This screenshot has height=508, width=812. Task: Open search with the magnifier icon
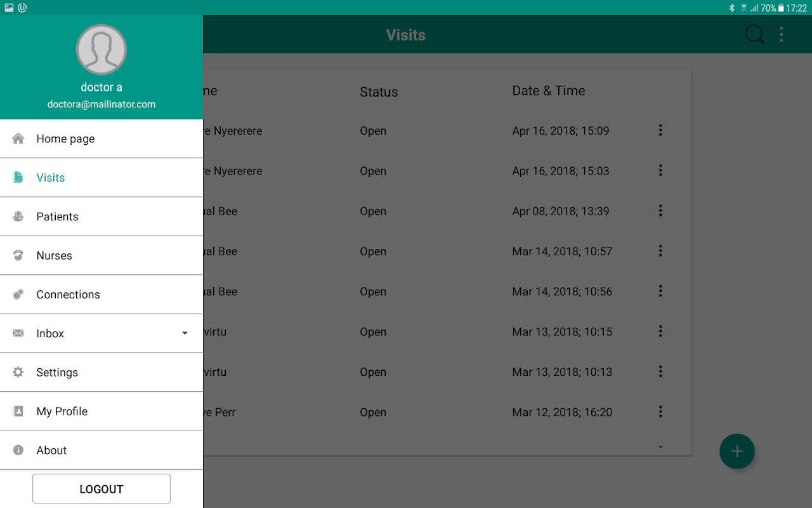754,34
